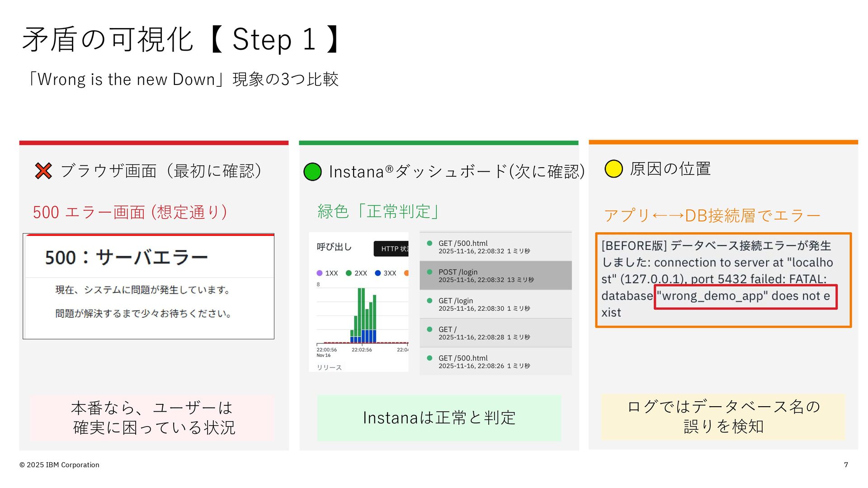Click the 22:02:56 time axis label
Image resolution: width=868 pixels, height=488 pixels.
click(362, 350)
